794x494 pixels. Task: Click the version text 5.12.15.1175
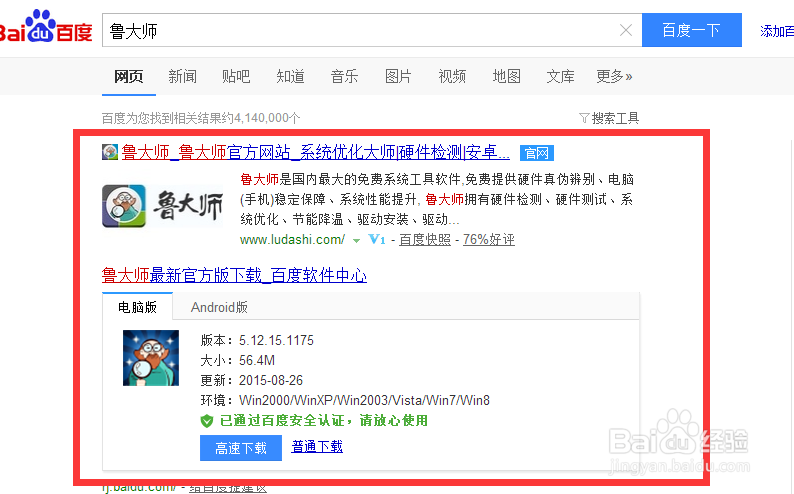click(276, 340)
